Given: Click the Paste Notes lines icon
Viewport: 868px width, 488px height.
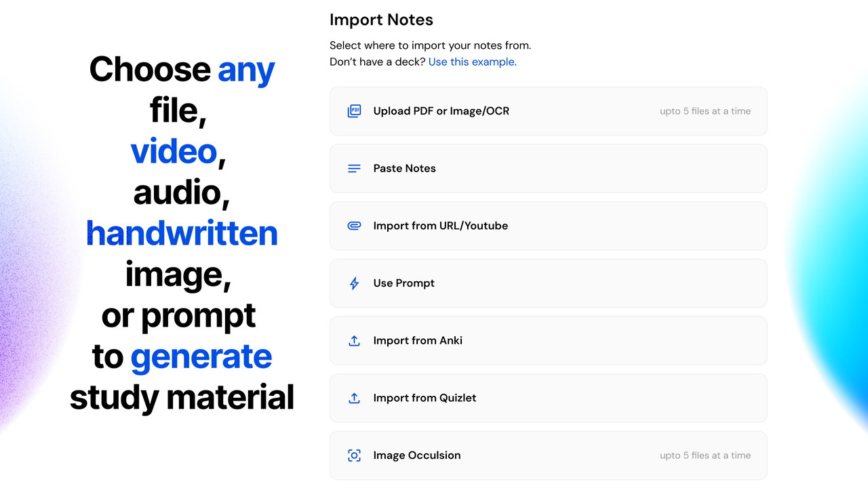Looking at the screenshot, I should click(x=354, y=169).
